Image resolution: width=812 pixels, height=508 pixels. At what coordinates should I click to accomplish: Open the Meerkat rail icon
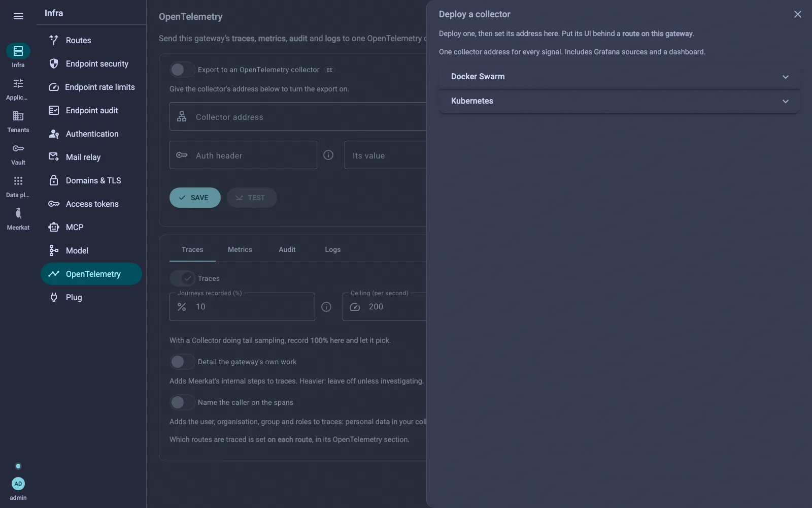[x=18, y=213]
